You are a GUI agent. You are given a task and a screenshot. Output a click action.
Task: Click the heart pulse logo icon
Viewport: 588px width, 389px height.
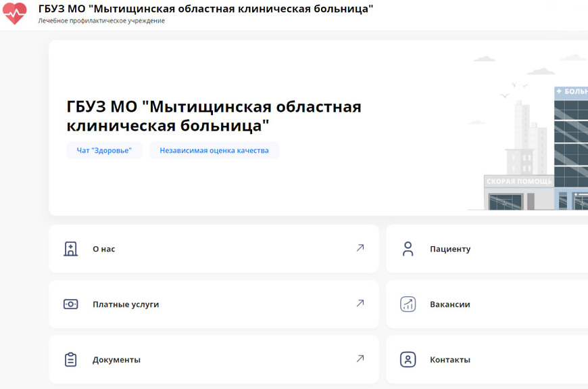point(15,13)
